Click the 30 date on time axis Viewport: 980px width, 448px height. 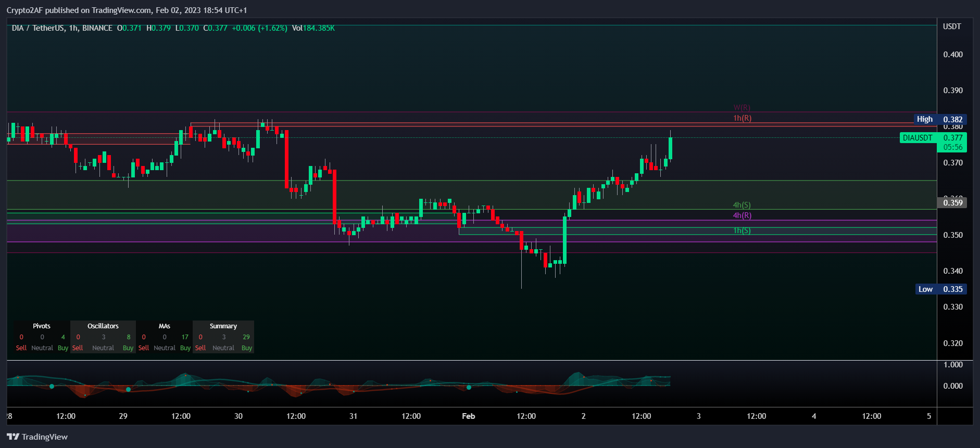point(238,416)
